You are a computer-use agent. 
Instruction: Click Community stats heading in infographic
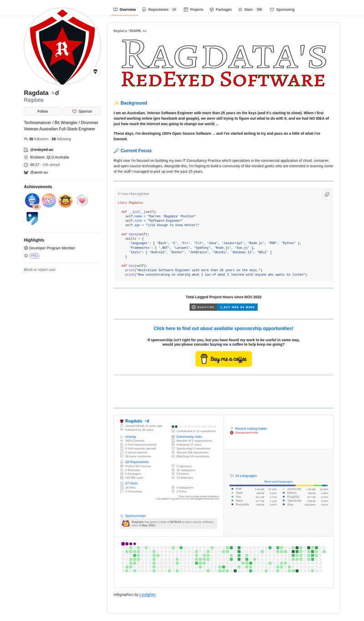point(189,436)
